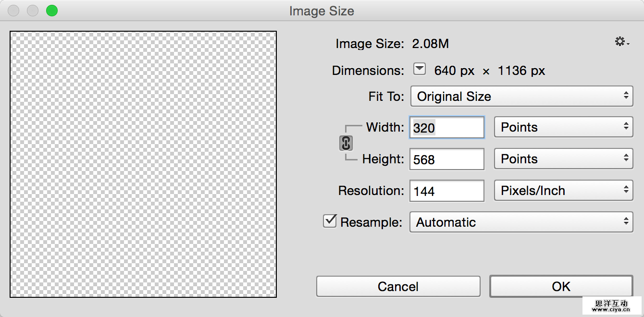Click the transparent image preview area
Image resolution: width=644 pixels, height=317 pixels.
coord(143,164)
